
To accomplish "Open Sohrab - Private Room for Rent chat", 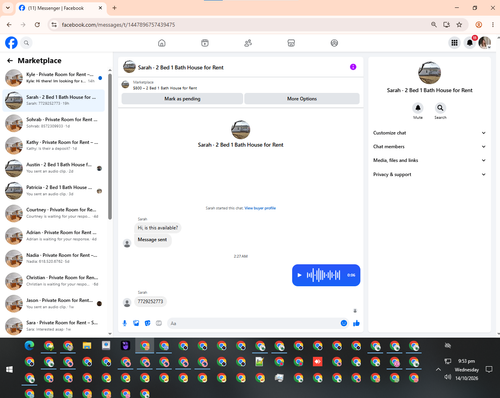I will pyautogui.click(x=54, y=123).
